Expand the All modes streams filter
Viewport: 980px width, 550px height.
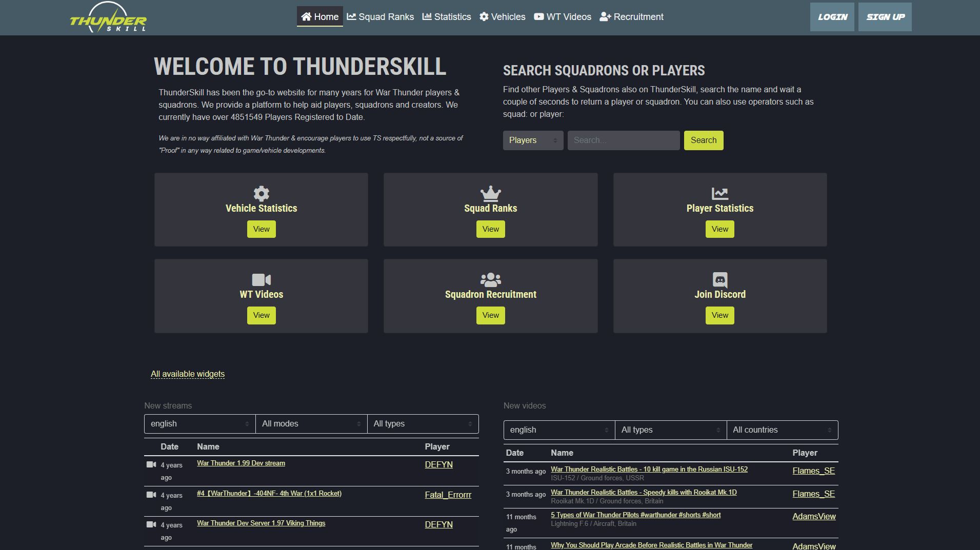click(311, 424)
